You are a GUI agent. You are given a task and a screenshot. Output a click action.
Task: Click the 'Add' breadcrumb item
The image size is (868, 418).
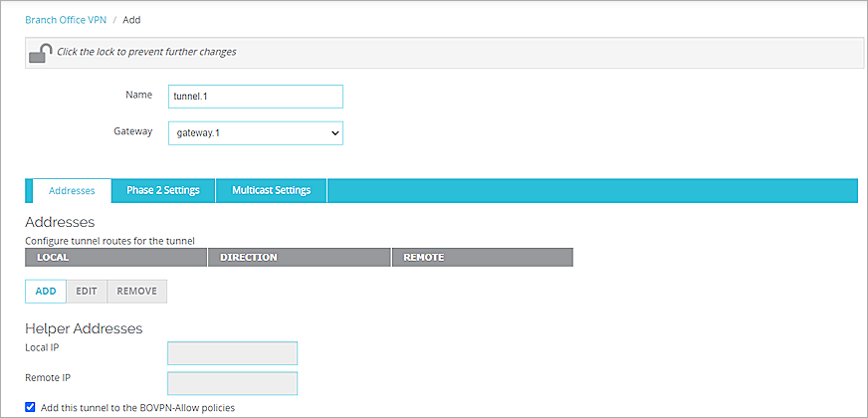[x=131, y=20]
